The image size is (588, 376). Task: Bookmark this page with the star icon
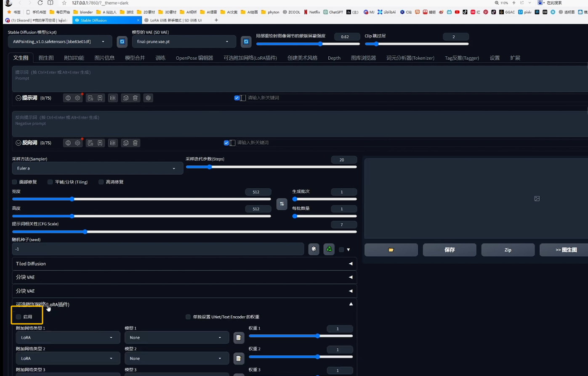tap(64, 3)
